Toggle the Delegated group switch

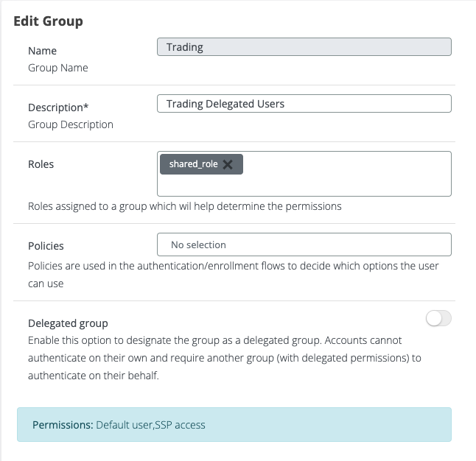(x=438, y=318)
